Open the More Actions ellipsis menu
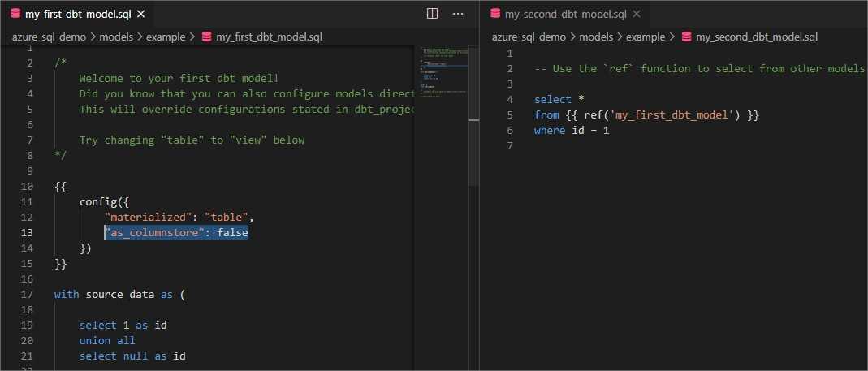The width and height of the screenshot is (868, 371). (458, 14)
